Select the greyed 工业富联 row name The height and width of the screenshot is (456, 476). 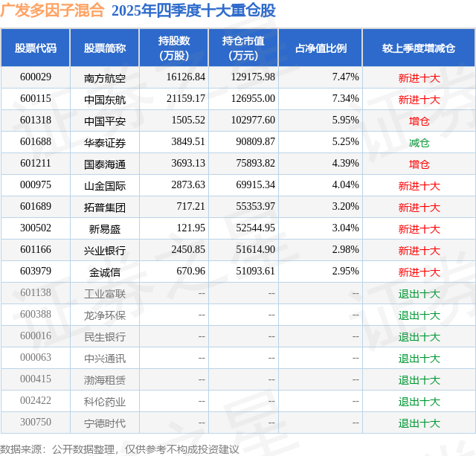tap(105, 294)
